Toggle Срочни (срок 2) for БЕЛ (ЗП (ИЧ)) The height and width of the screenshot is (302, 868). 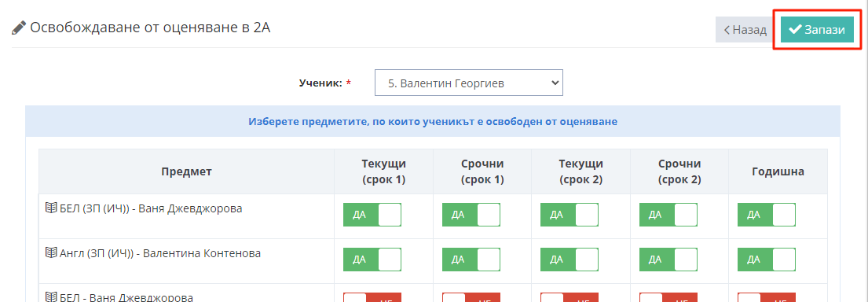[x=668, y=215]
